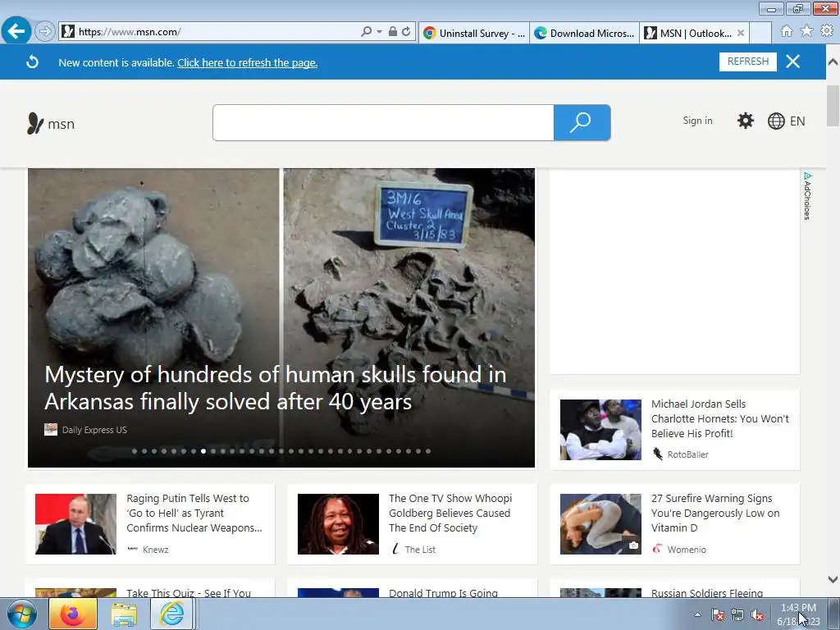Click the scrollbar up arrow

click(833, 62)
